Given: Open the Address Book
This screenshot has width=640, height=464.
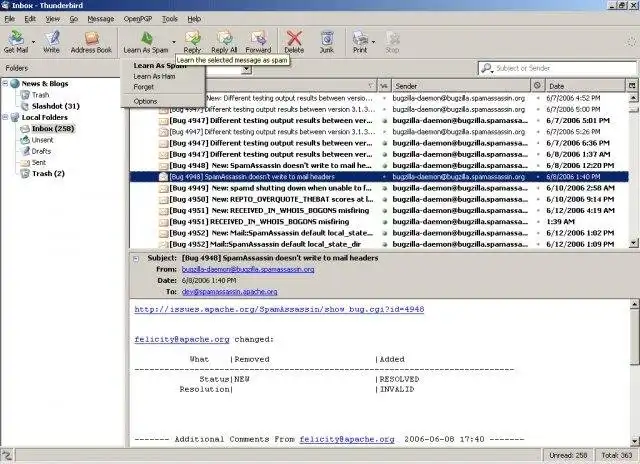Looking at the screenshot, I should pyautogui.click(x=91, y=42).
